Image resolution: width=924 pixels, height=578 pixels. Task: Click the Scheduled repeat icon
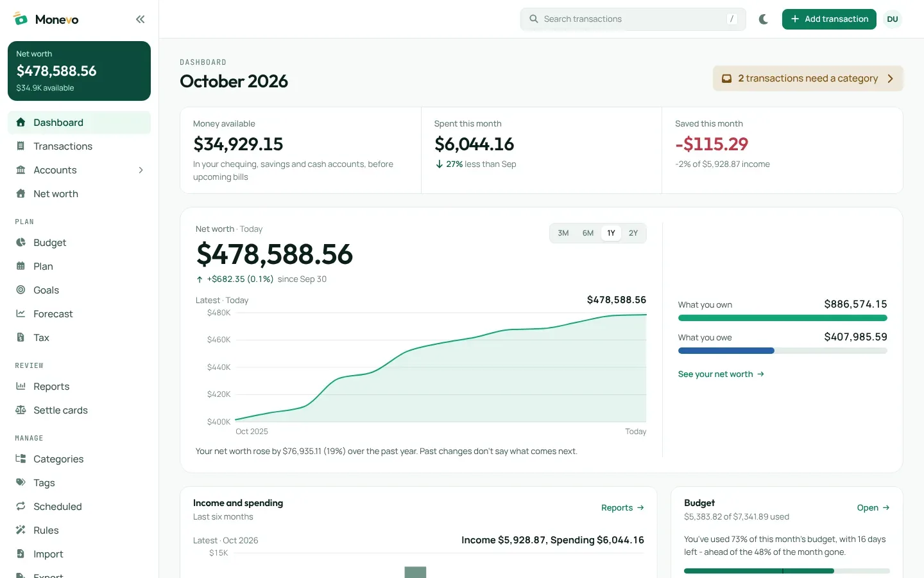pos(21,507)
